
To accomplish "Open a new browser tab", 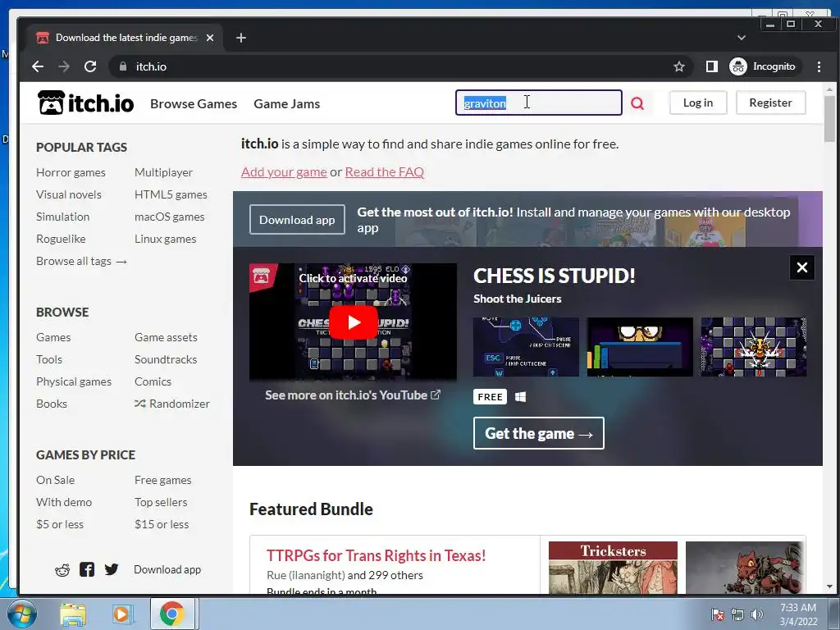I will [241, 38].
